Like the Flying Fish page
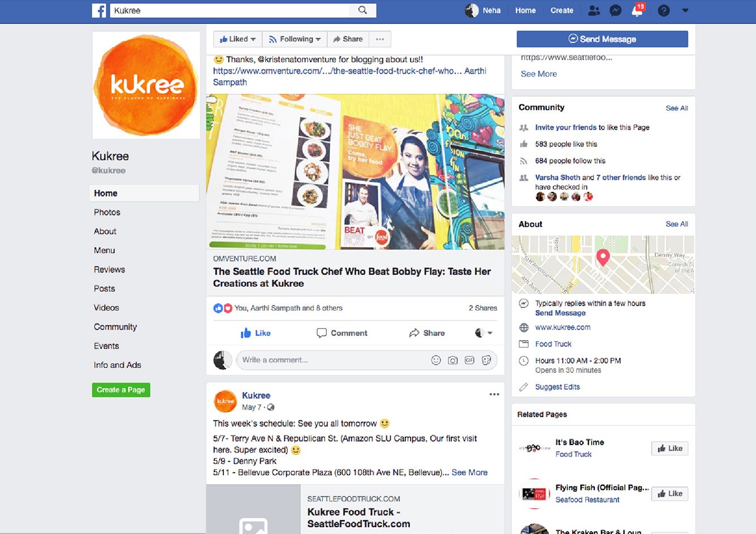 (x=670, y=494)
